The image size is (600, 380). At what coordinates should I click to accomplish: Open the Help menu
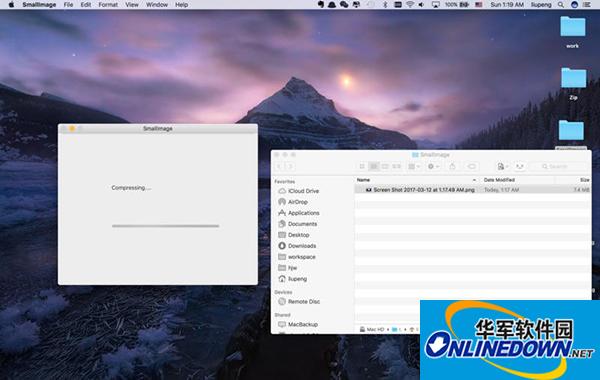click(181, 5)
